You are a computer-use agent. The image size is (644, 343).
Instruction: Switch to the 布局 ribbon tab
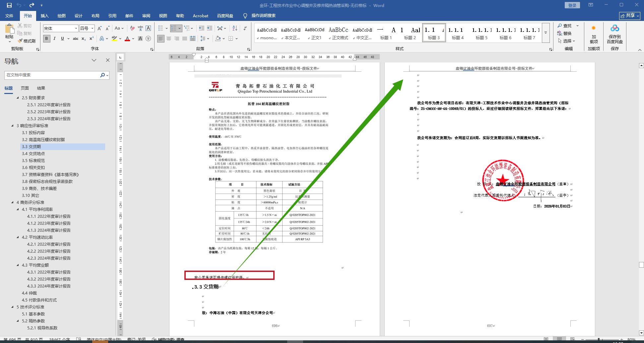click(96, 16)
